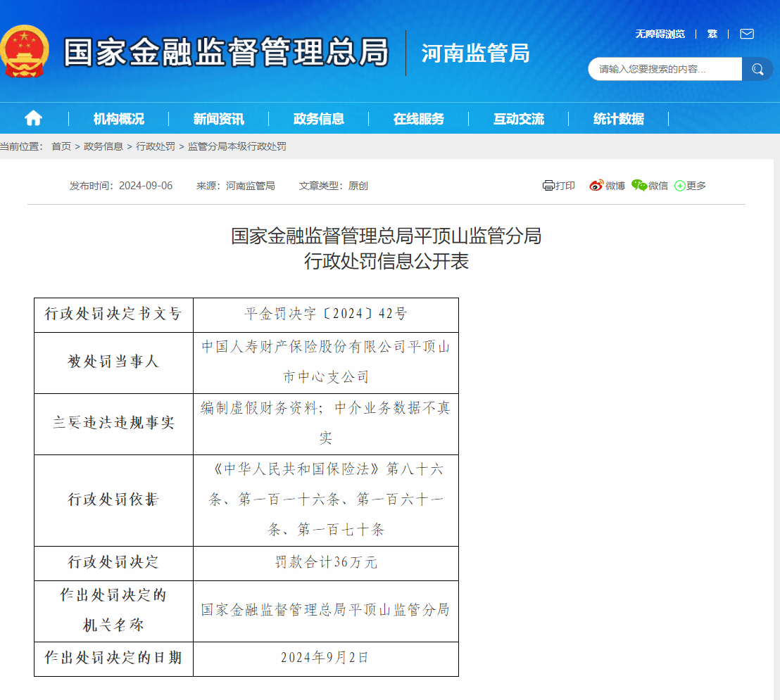Open more sharing options via 更多 icon

coord(679,185)
